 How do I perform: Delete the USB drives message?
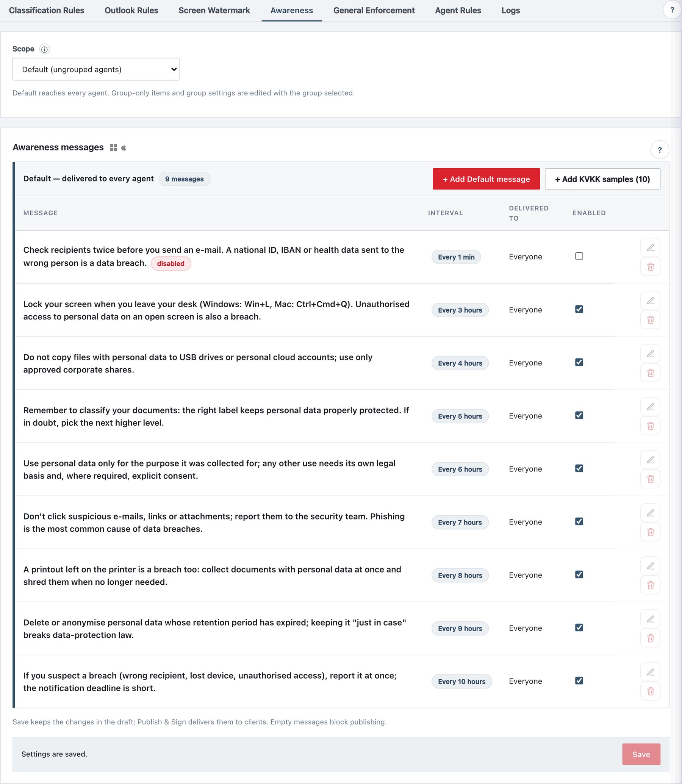click(651, 372)
